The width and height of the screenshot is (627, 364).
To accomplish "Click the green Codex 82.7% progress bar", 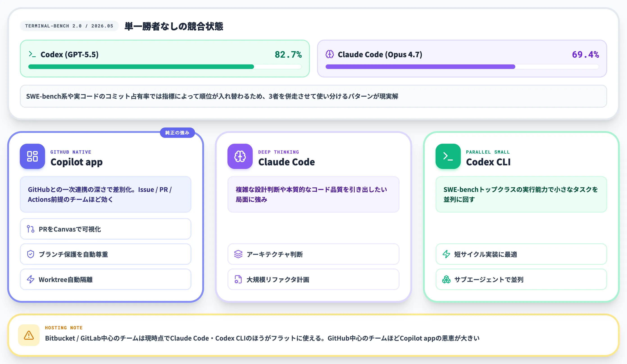I will click(x=165, y=67).
